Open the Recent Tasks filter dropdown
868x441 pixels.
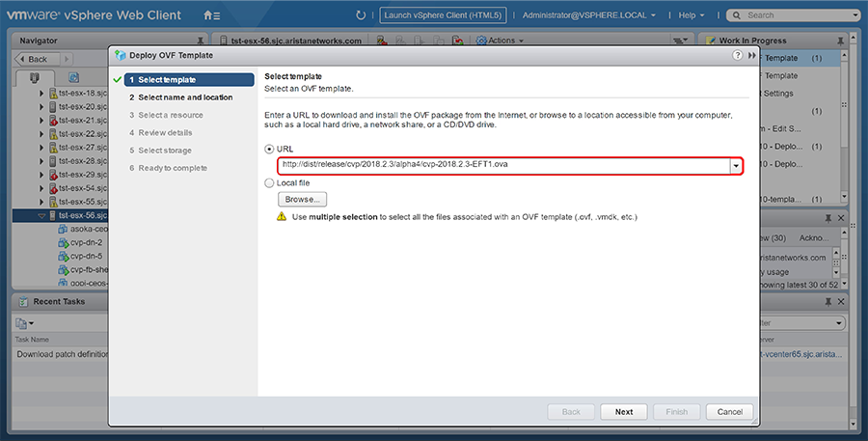click(839, 323)
